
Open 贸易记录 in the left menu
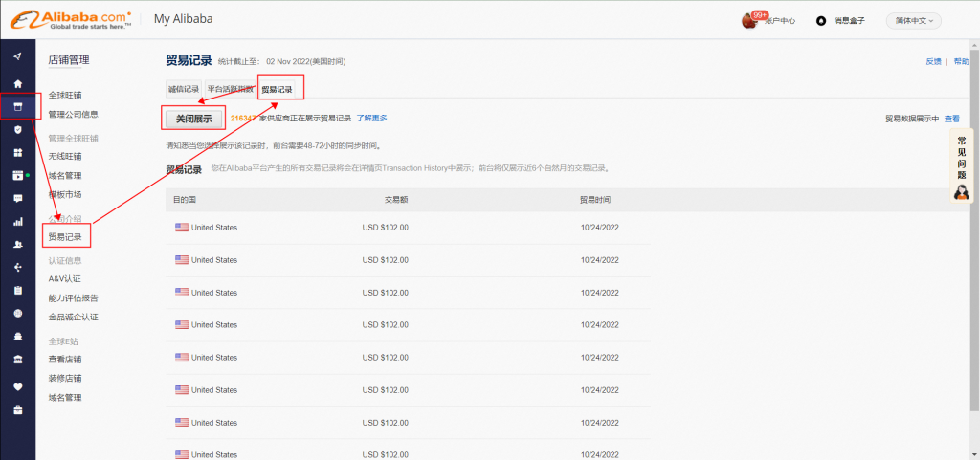pos(65,236)
